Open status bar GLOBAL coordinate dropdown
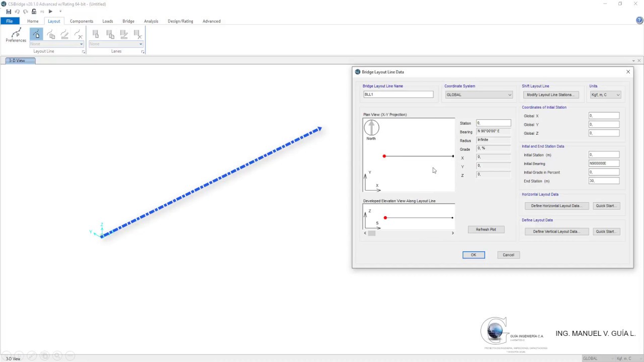Image resolution: width=644 pixels, height=362 pixels. tap(598, 358)
